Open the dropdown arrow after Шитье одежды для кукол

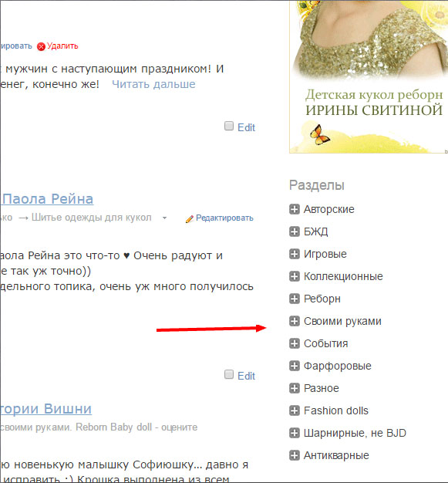click(x=164, y=218)
